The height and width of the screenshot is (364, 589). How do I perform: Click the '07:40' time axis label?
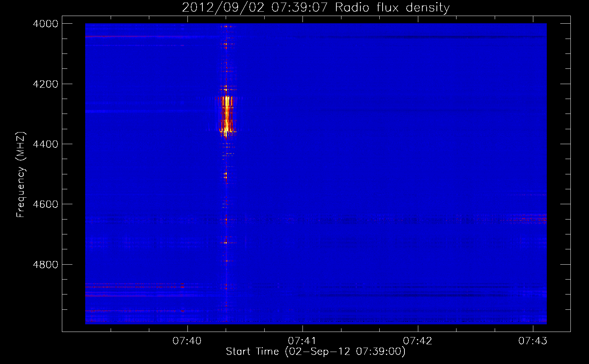(187, 341)
